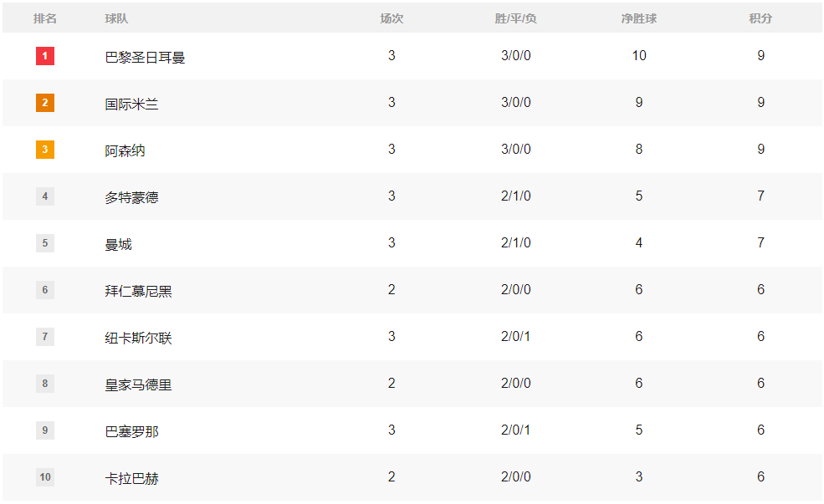Click the yellow rank 3 badge

(45, 150)
